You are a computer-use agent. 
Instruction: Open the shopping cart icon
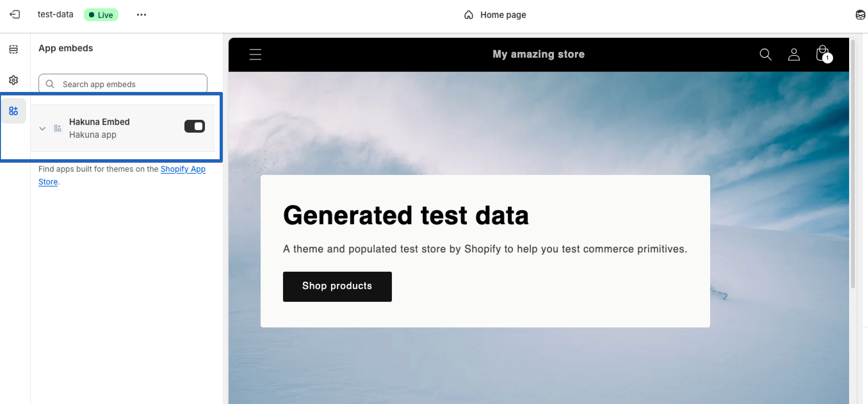click(822, 54)
